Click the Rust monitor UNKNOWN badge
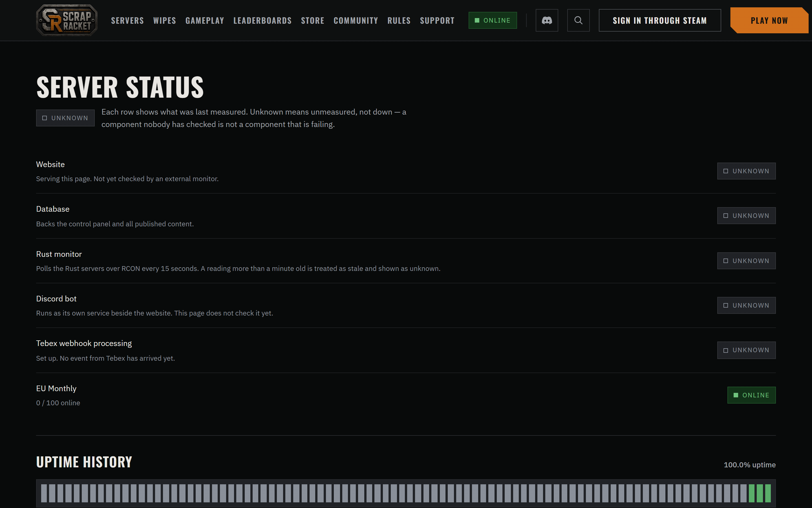Image resolution: width=812 pixels, height=508 pixels. [746, 261]
